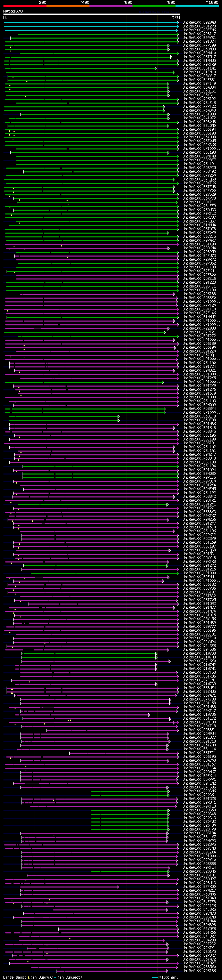Select the UniRef100_Q8LEJ6 label
Viewport: 222px width, 980px height.
point(199,103)
